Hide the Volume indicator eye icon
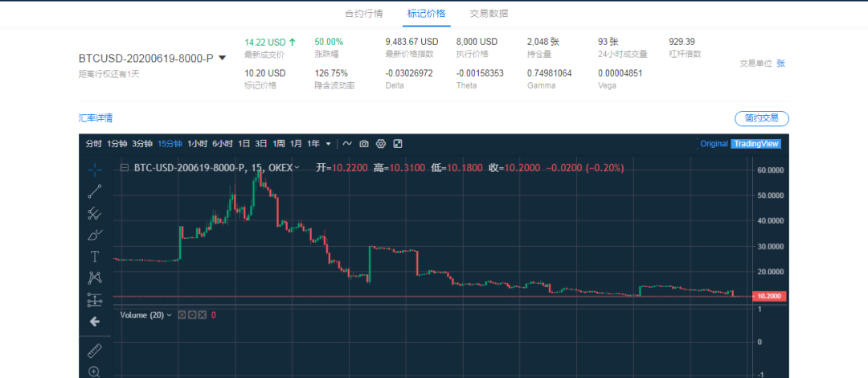 [182, 314]
